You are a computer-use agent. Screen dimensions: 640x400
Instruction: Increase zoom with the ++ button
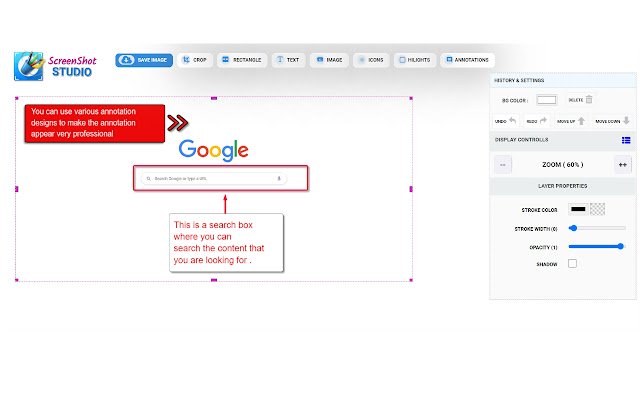622,165
